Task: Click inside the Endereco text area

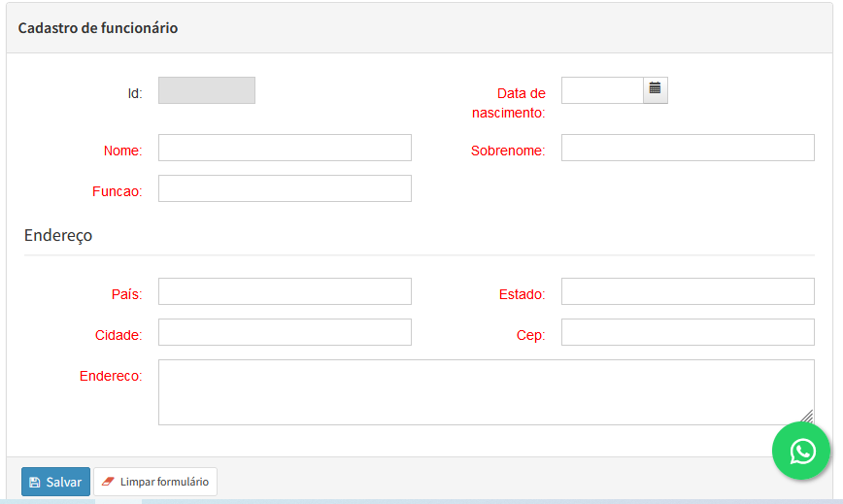Action: tap(486, 392)
